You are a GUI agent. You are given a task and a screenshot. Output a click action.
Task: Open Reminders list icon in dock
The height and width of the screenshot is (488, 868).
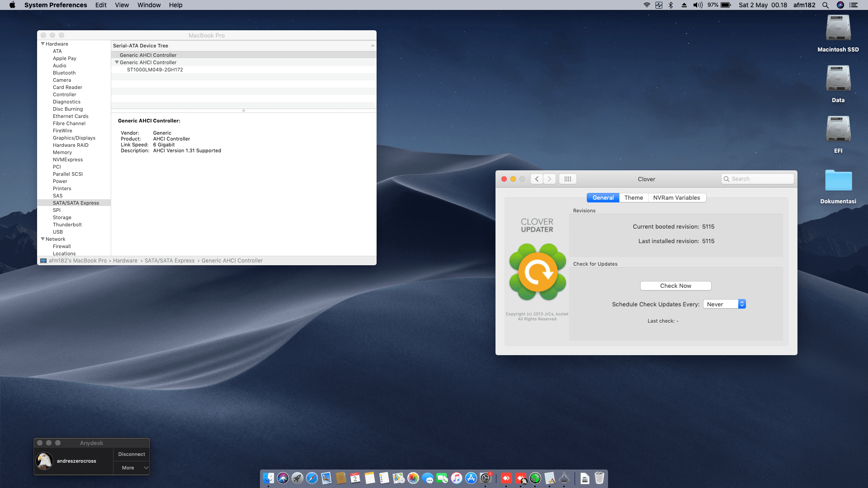point(384,478)
